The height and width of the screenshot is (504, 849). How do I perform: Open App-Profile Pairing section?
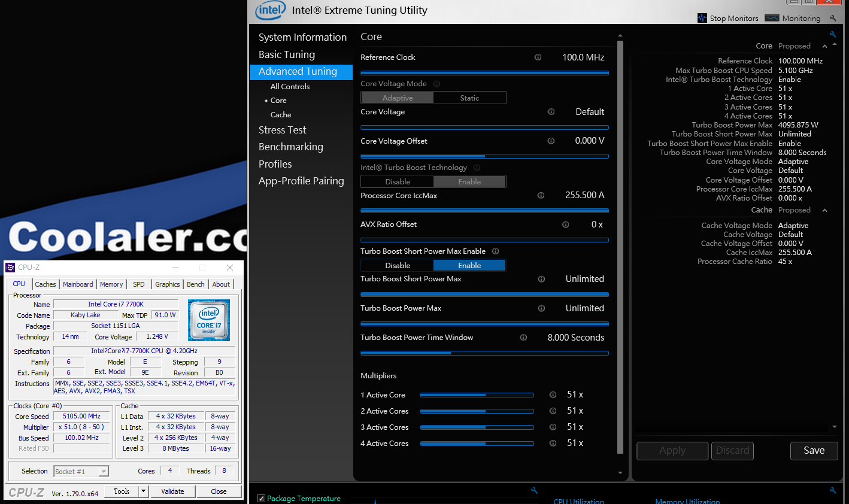pyautogui.click(x=301, y=181)
